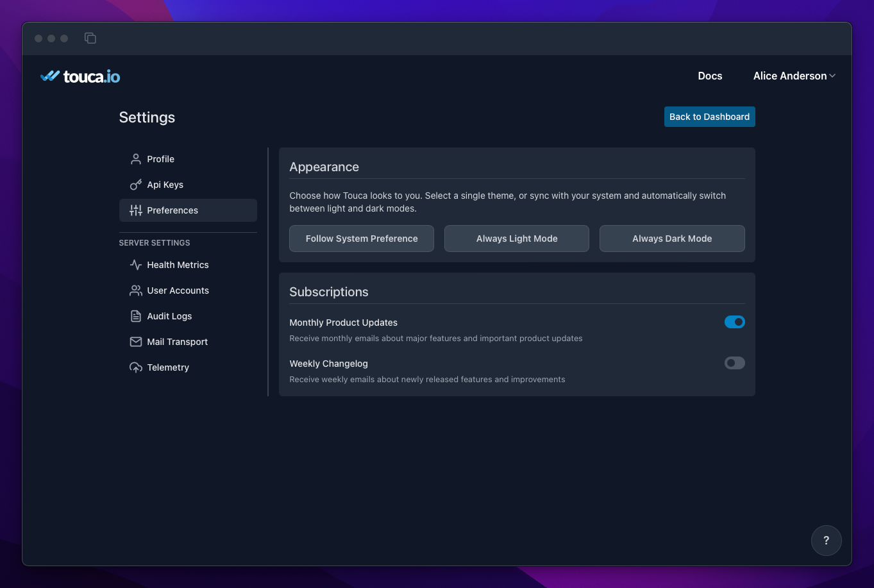
Task: Click the User Accounts people icon
Action: click(136, 290)
